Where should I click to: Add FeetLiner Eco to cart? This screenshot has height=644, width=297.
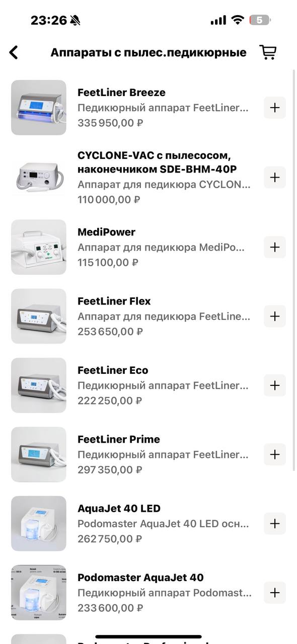[275, 385]
